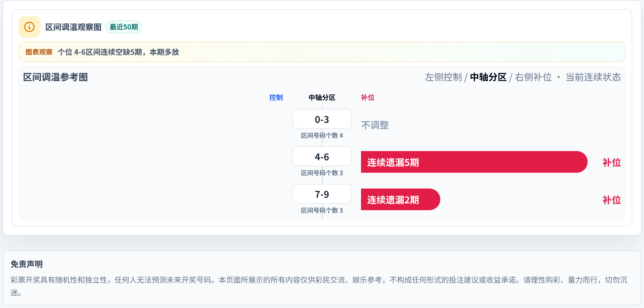Click 区间号码个数 4 caption
Image resolution: width=644 pixels, height=308 pixels.
[322, 136]
